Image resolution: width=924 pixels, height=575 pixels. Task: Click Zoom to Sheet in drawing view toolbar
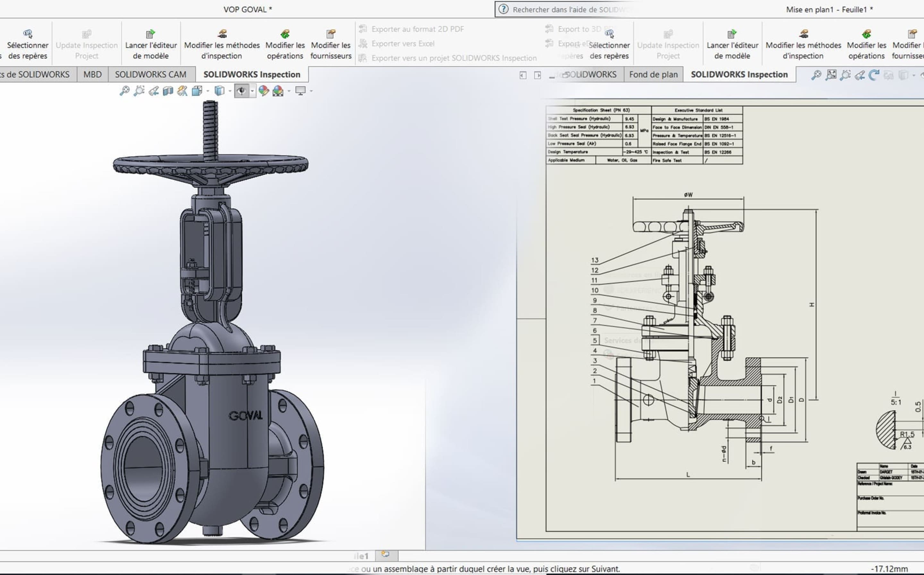831,75
